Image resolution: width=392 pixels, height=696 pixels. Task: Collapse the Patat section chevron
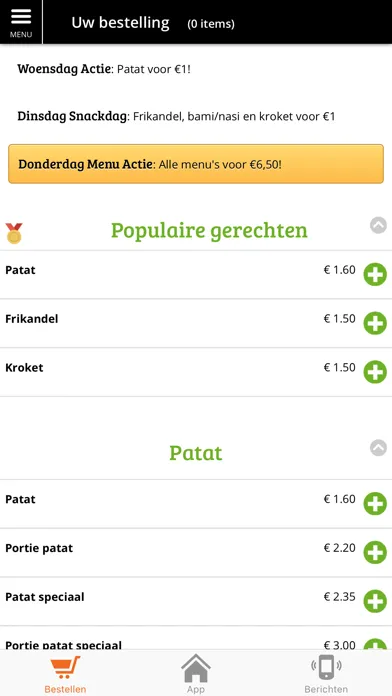point(378,447)
